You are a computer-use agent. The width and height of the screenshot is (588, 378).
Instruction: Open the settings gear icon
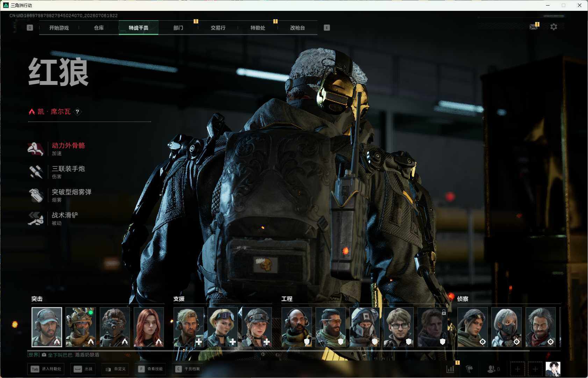pos(554,27)
